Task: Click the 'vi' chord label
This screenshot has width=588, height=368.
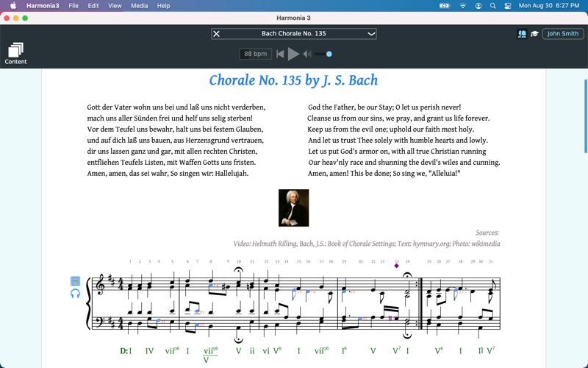Action: 266,351
